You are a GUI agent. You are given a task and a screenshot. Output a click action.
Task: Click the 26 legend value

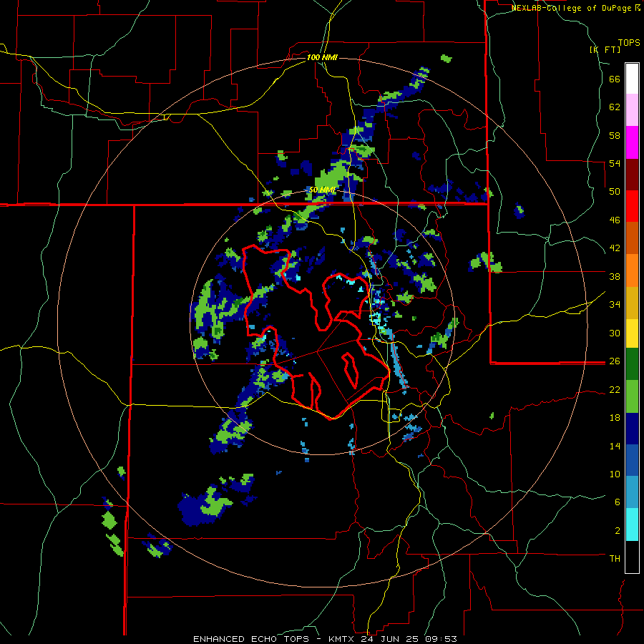pyautogui.click(x=615, y=361)
